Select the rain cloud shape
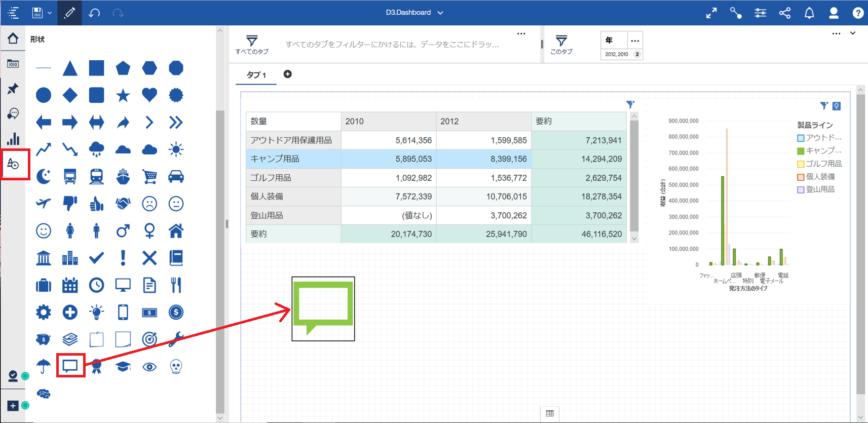 point(96,149)
